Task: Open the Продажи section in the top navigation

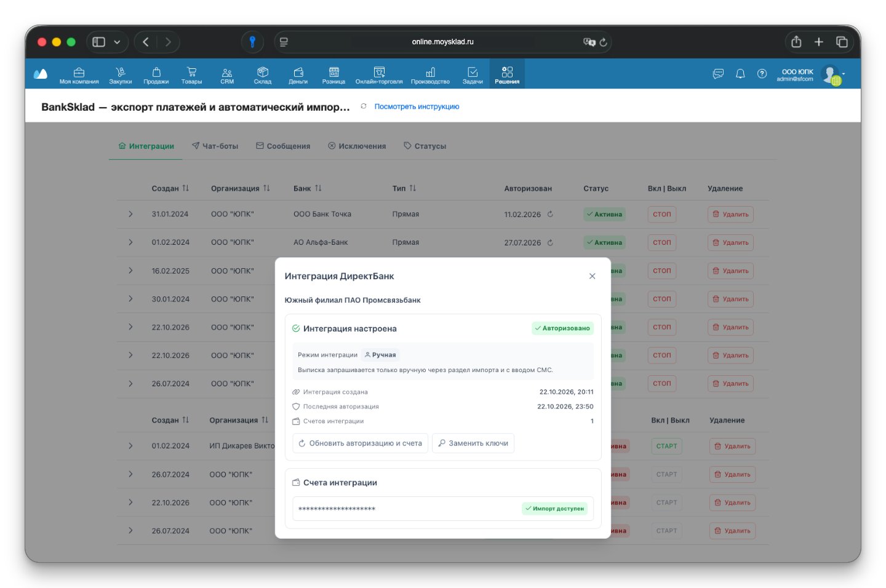Action: click(156, 75)
